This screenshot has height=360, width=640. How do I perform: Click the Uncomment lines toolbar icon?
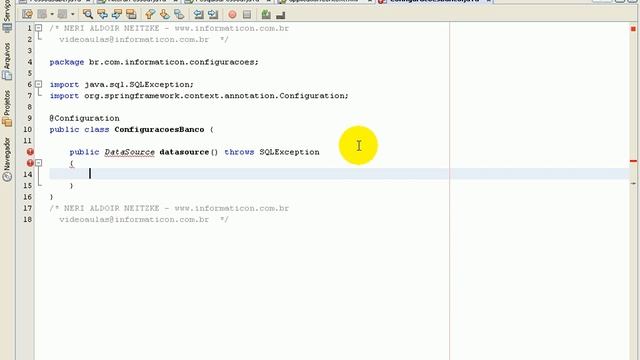(280, 14)
